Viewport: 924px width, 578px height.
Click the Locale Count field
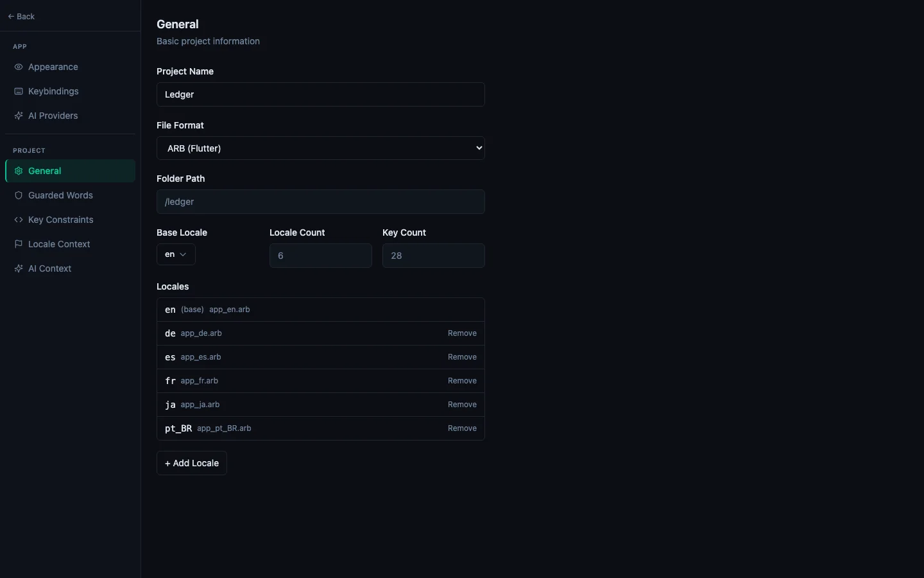point(321,256)
